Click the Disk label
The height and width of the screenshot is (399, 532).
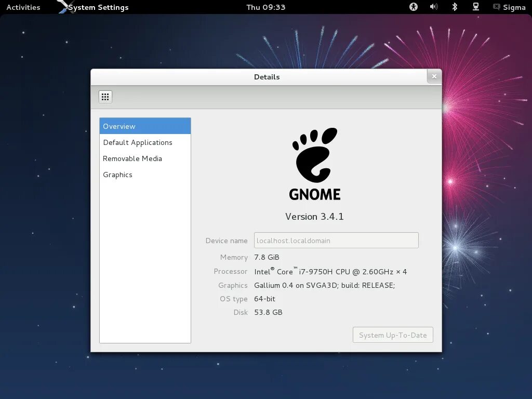tap(241, 312)
